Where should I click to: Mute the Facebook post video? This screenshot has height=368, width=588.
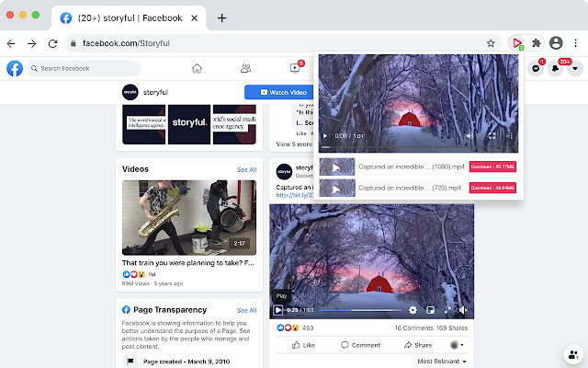click(x=464, y=310)
